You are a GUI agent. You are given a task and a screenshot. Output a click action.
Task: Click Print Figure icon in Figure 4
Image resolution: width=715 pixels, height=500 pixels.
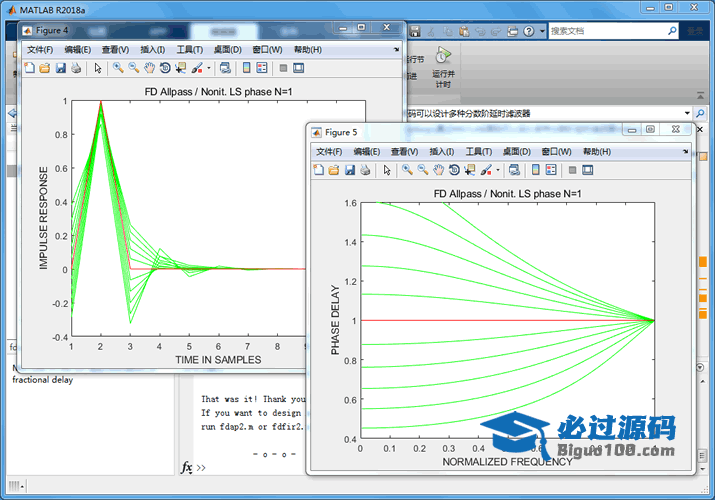(x=76, y=68)
